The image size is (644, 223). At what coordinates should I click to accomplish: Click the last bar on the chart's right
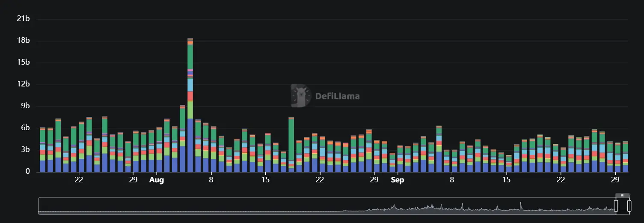point(625,158)
